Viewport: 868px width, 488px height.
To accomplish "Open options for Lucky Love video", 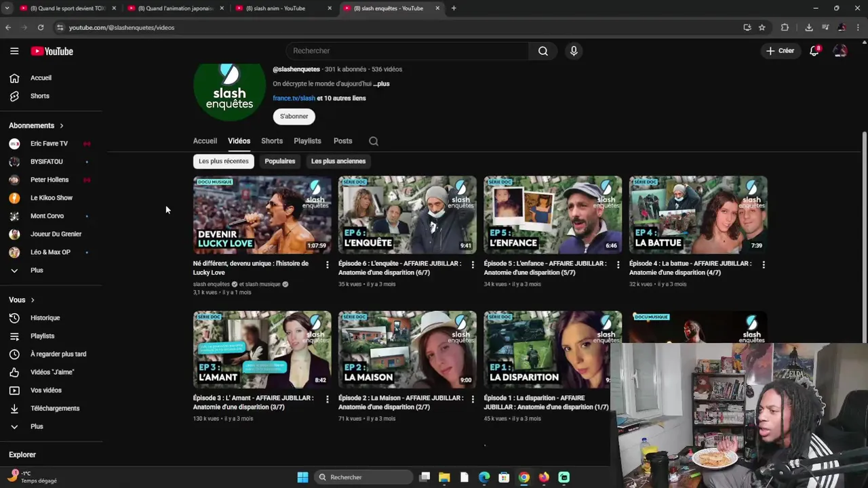I will click(x=328, y=264).
